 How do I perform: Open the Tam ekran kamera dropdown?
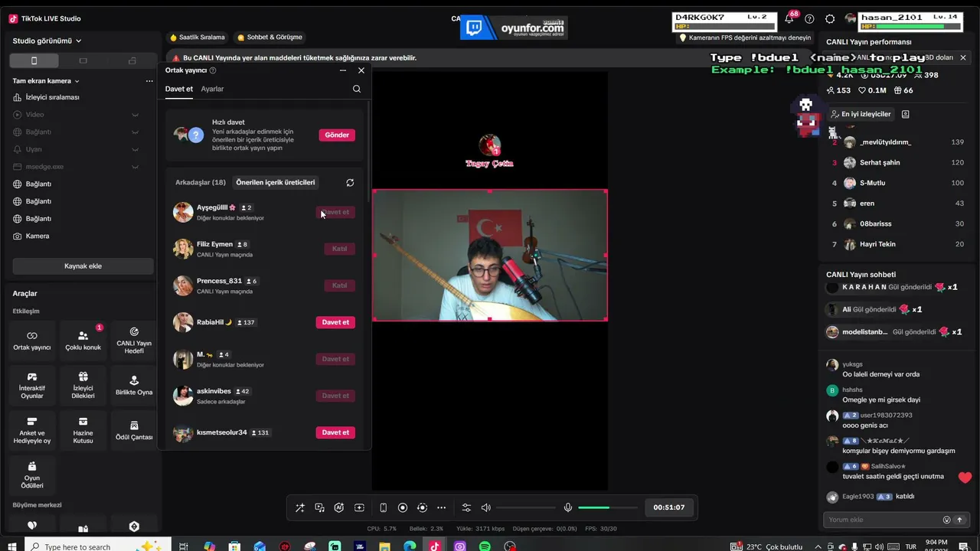click(46, 81)
